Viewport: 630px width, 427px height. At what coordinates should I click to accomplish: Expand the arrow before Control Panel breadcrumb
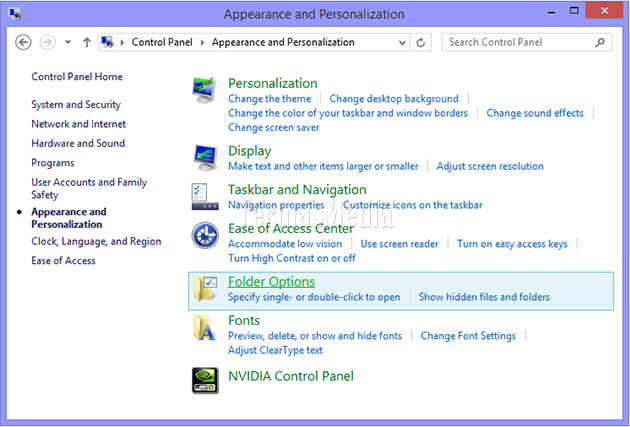pos(122,42)
